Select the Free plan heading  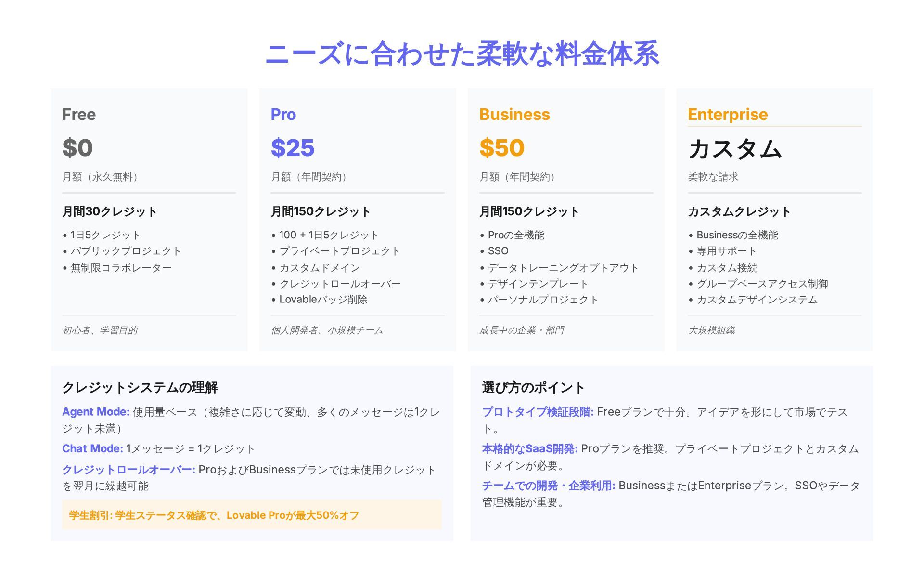click(79, 115)
